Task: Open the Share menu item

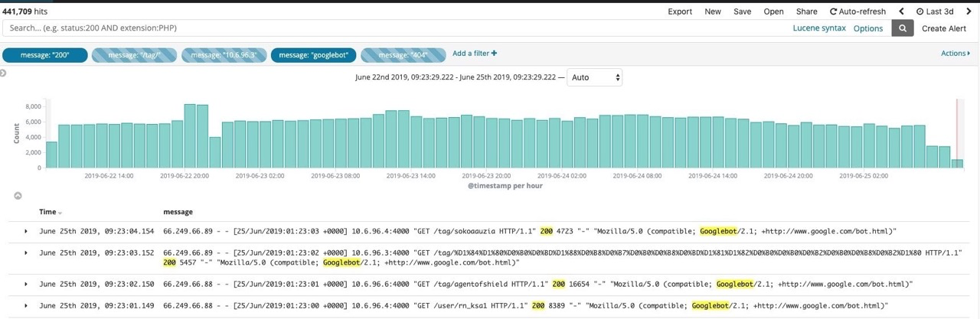Action: [x=806, y=11]
